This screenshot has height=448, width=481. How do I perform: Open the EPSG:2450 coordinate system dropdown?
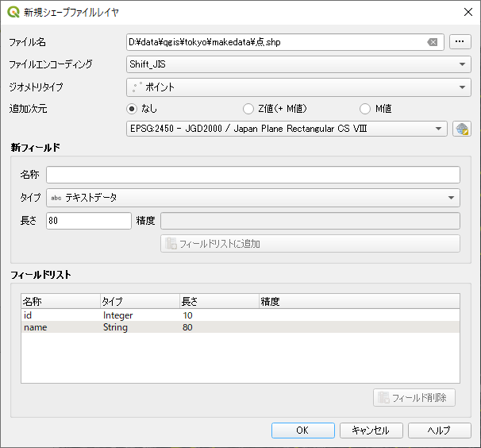(287, 129)
